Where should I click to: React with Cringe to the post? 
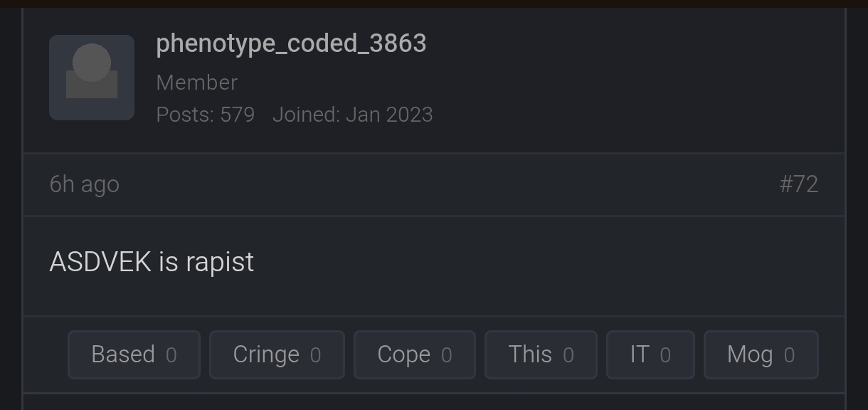277,354
